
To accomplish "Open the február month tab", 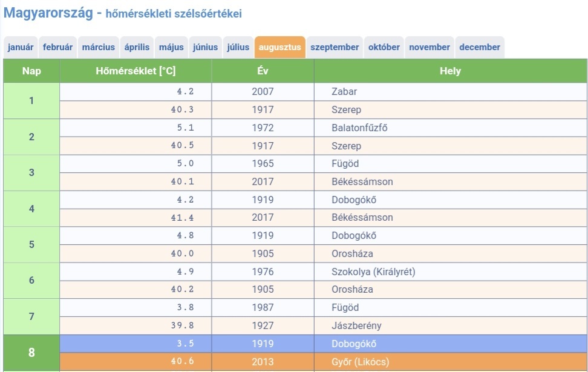I will coord(57,47).
